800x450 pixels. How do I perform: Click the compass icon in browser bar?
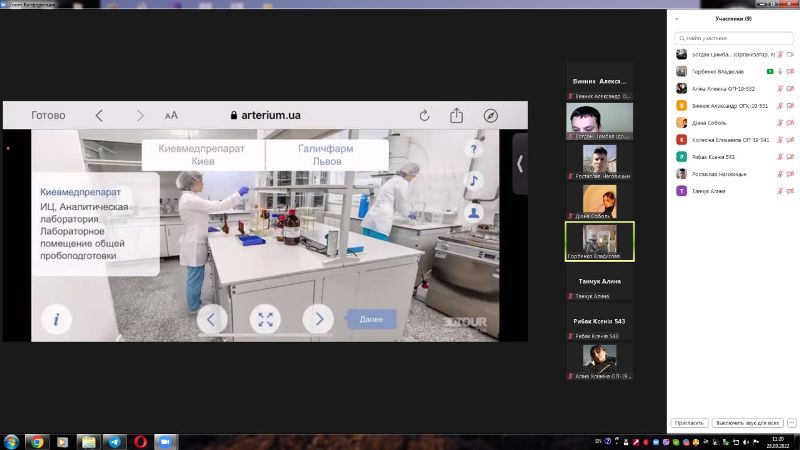point(491,115)
